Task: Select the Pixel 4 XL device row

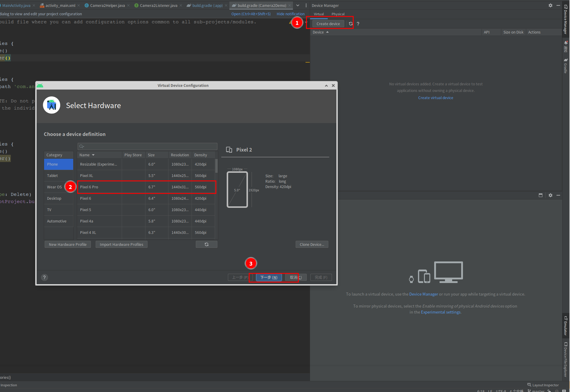Action: click(x=146, y=233)
